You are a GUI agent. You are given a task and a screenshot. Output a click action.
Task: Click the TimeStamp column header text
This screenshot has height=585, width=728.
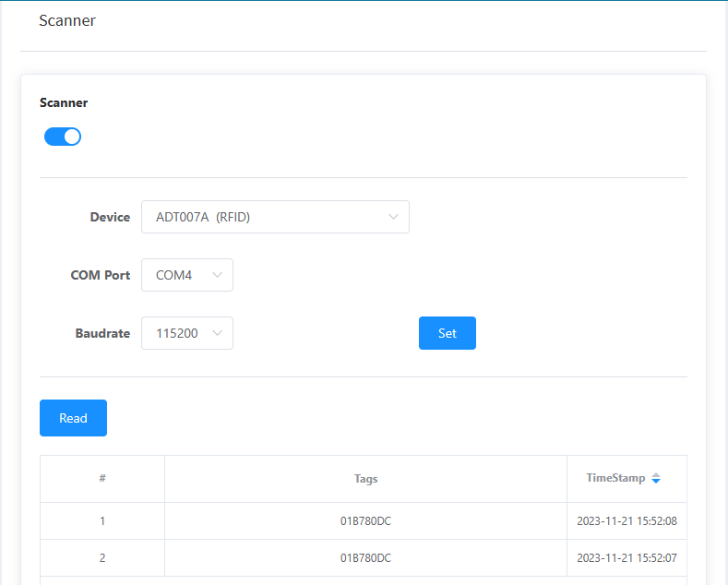point(615,478)
